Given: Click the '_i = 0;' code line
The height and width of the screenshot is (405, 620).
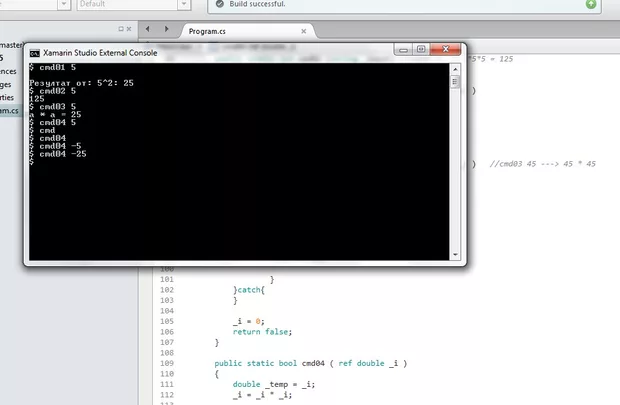Looking at the screenshot, I should coord(248,322).
